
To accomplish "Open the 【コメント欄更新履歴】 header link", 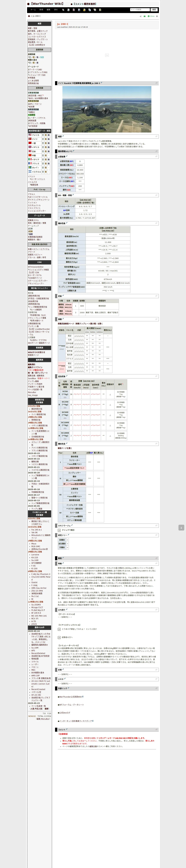I will click(x=84, y=4).
